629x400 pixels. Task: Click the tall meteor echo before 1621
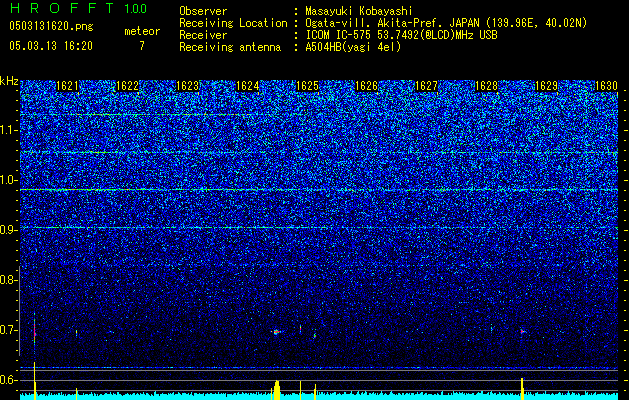click(x=34, y=333)
